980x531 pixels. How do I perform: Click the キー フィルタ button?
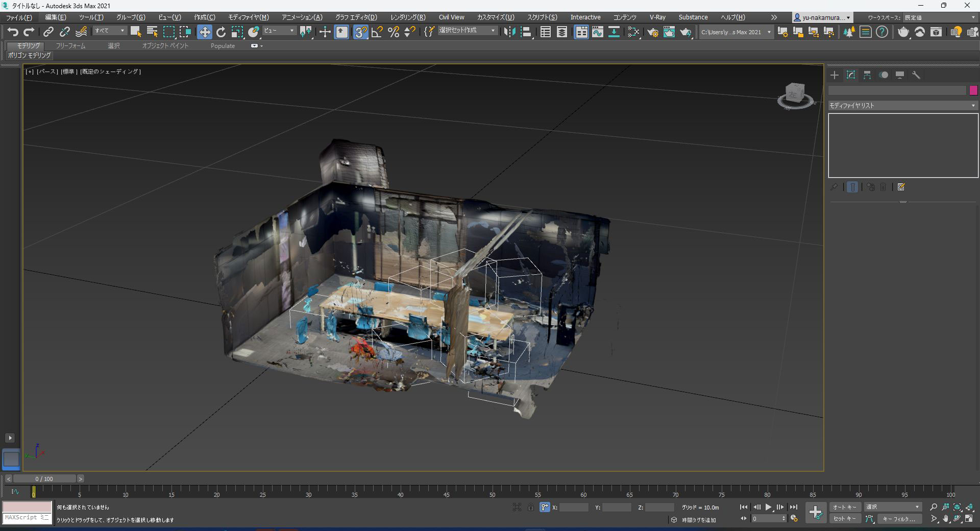899,519
